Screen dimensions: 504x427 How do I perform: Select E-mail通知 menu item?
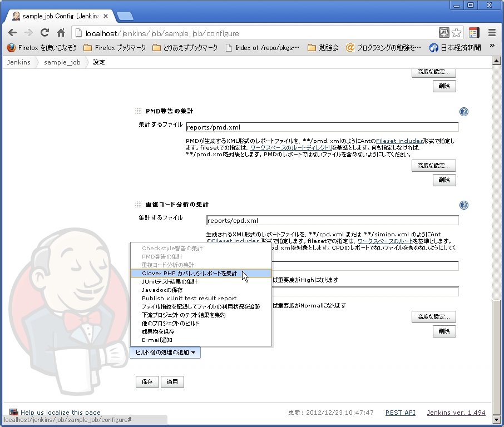[x=201, y=340]
